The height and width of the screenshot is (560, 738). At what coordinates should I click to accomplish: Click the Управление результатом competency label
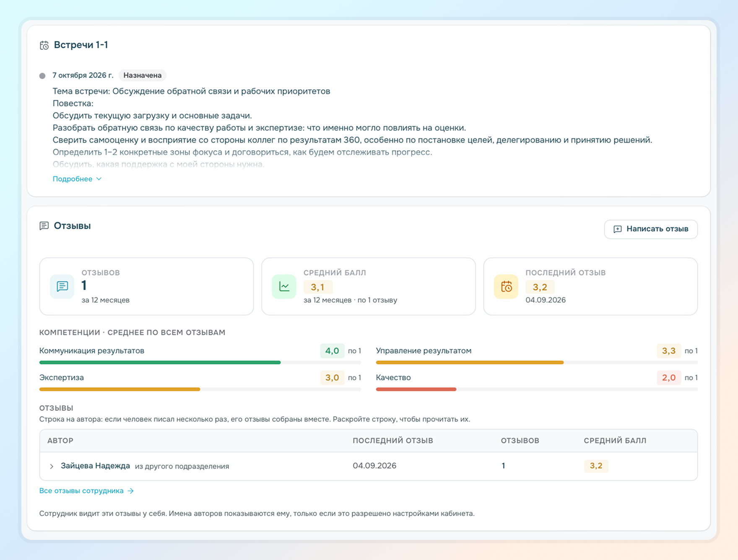pyautogui.click(x=424, y=351)
